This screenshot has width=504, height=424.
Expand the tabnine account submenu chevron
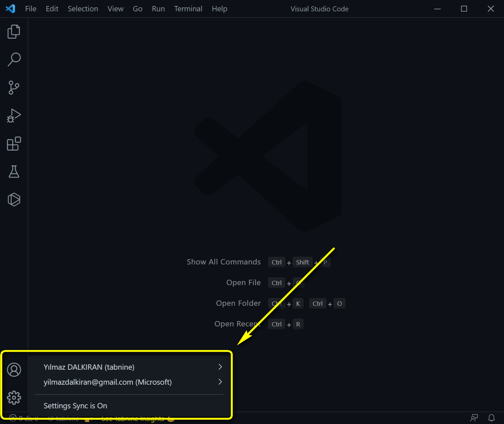point(220,367)
